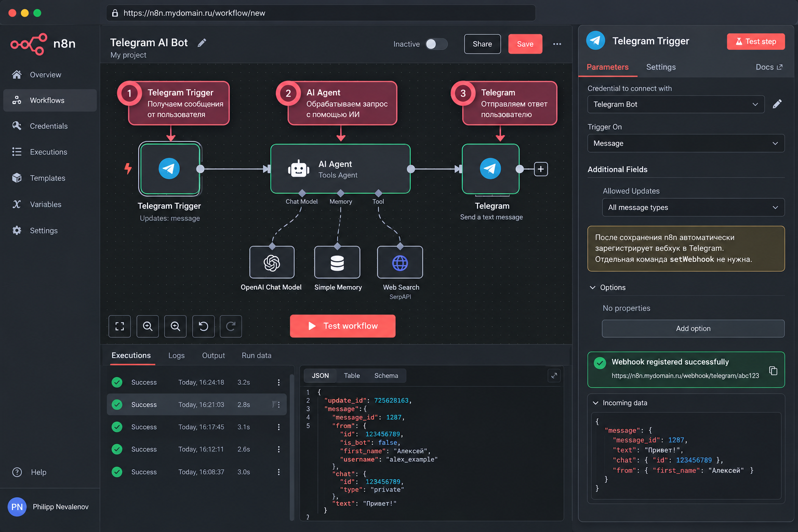This screenshot has height=532, width=798.
Task: Open Credentials in the sidebar
Action: [x=50, y=126]
